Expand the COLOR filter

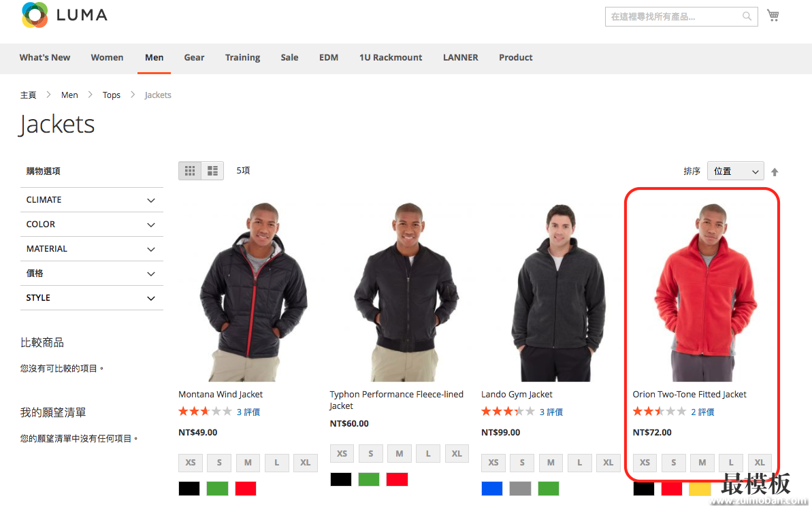pos(92,224)
